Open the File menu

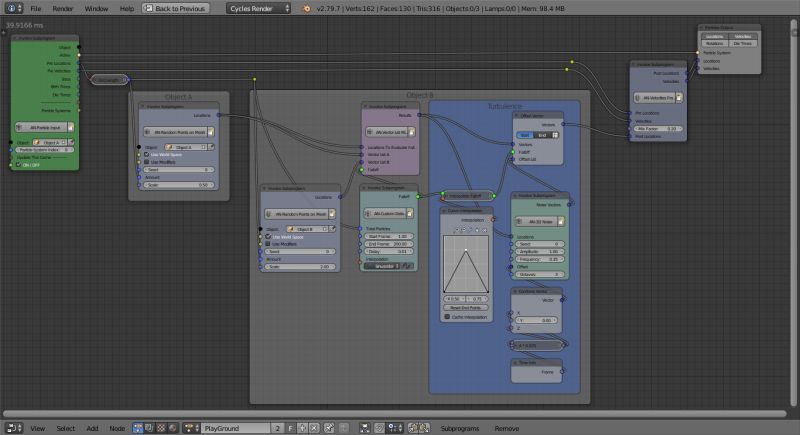click(35, 8)
